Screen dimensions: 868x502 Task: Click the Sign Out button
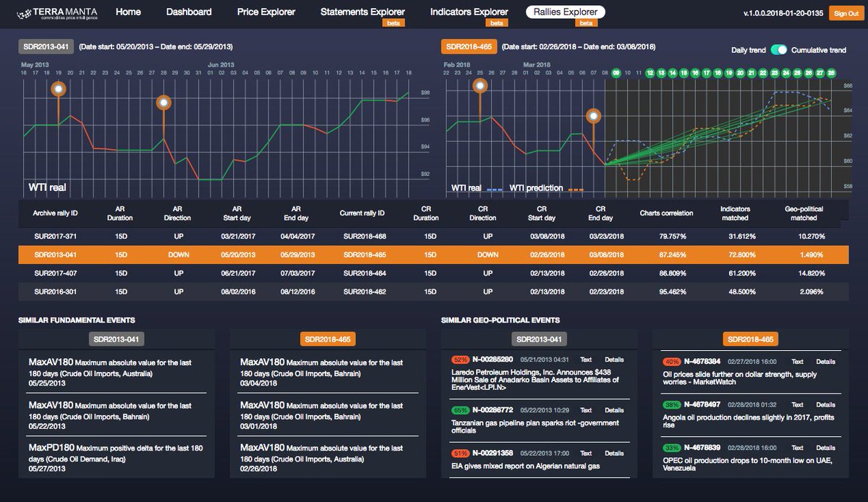click(845, 12)
